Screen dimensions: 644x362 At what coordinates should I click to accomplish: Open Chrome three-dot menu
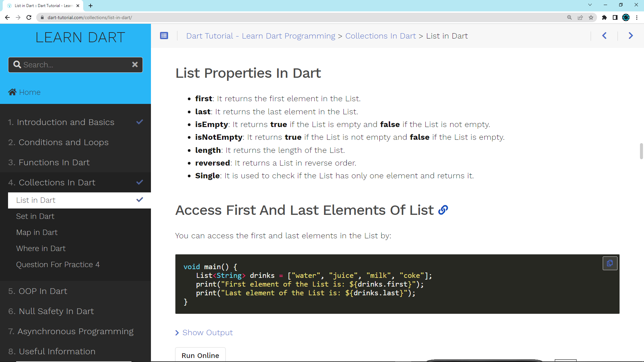pos(637,17)
